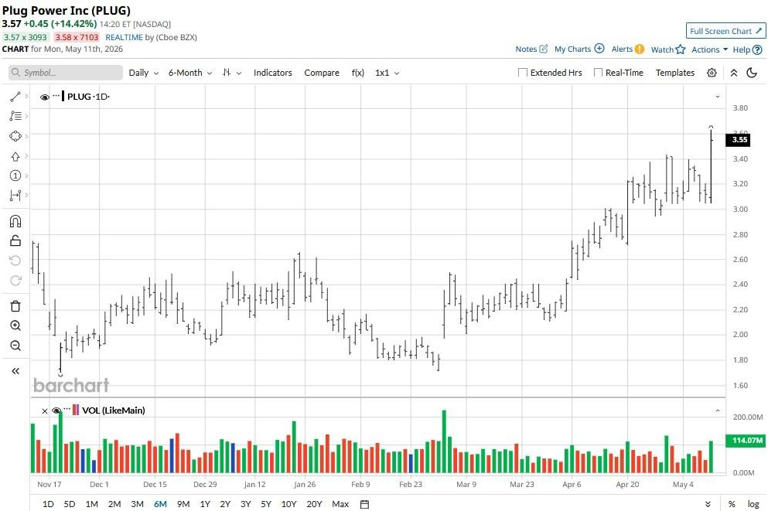Click the Symbol search field

pos(66,73)
